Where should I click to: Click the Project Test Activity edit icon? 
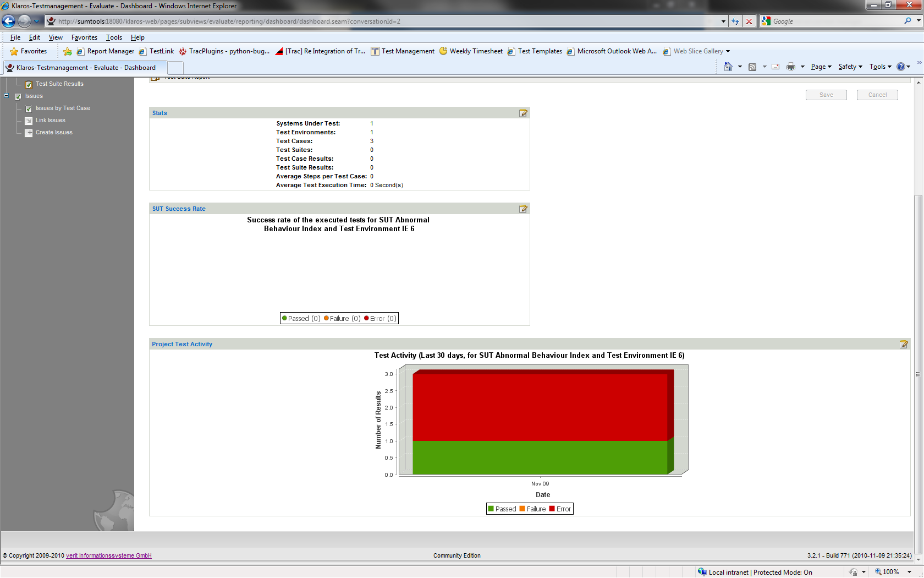coord(903,344)
